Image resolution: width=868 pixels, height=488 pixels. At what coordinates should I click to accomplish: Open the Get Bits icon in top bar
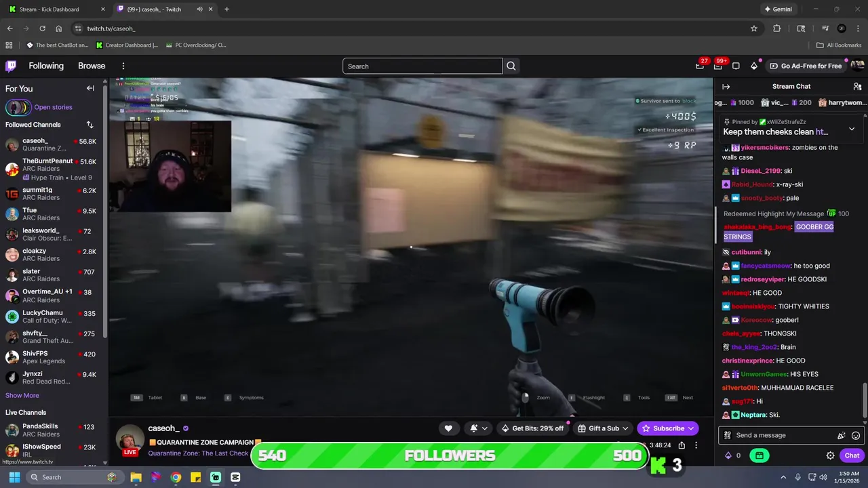coord(753,66)
